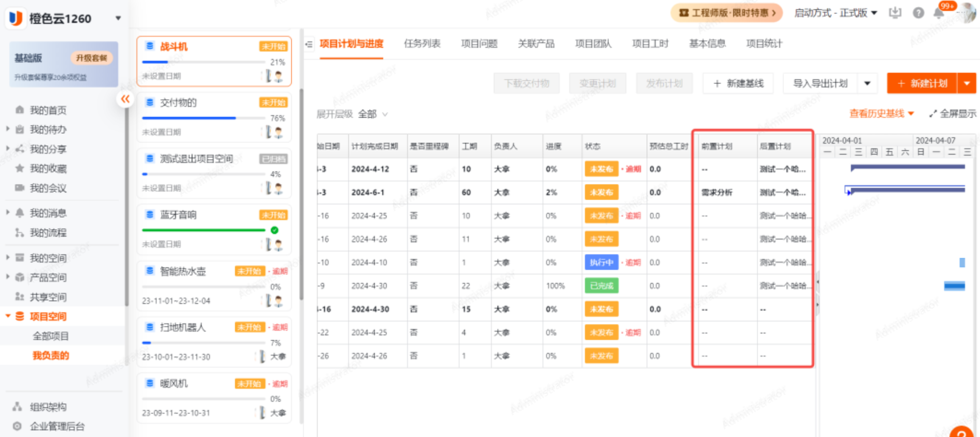Click the 我的收藏 star icon
The image size is (980, 437).
pos(20,168)
